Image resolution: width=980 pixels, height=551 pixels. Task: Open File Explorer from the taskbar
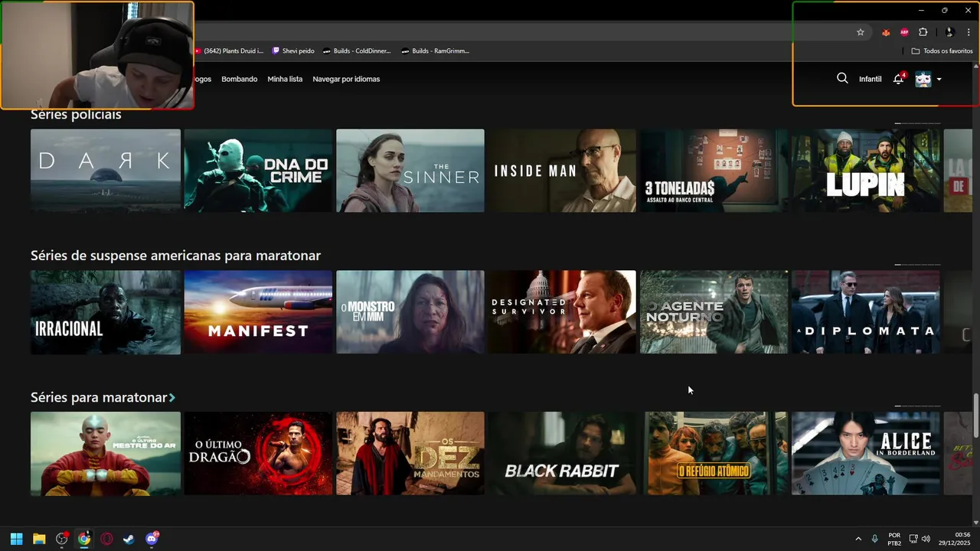click(x=39, y=539)
